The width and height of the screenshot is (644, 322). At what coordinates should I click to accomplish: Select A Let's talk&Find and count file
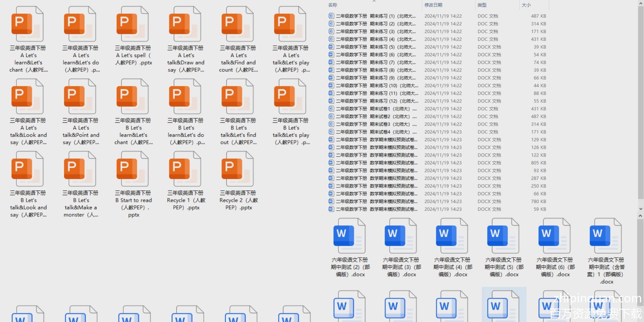[x=238, y=24]
